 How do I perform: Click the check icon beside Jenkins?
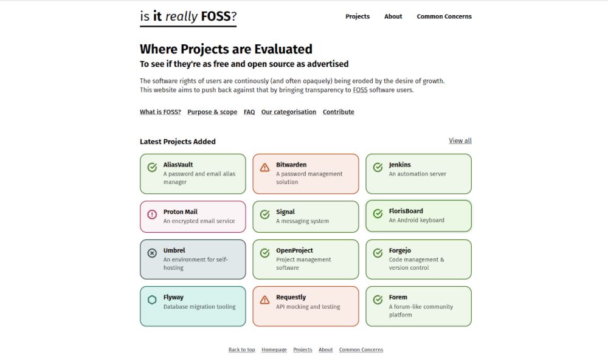click(x=378, y=167)
